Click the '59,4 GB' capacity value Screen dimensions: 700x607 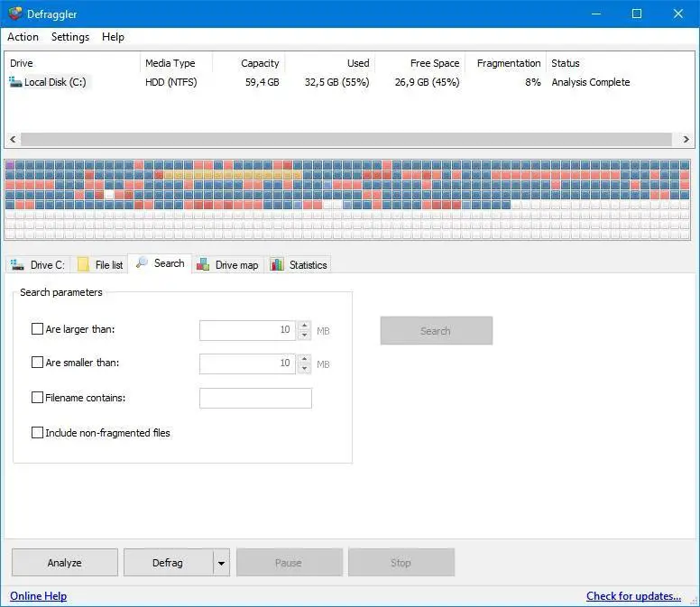tap(262, 82)
